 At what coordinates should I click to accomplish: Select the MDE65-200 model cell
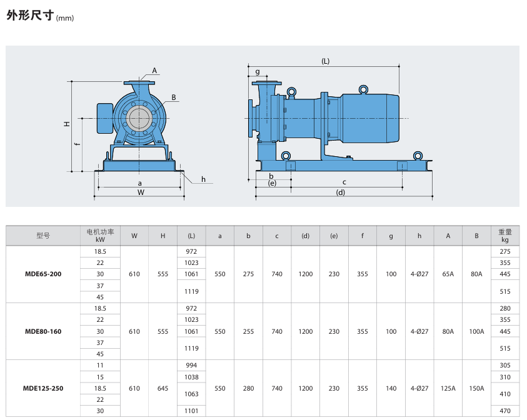(x=43, y=274)
